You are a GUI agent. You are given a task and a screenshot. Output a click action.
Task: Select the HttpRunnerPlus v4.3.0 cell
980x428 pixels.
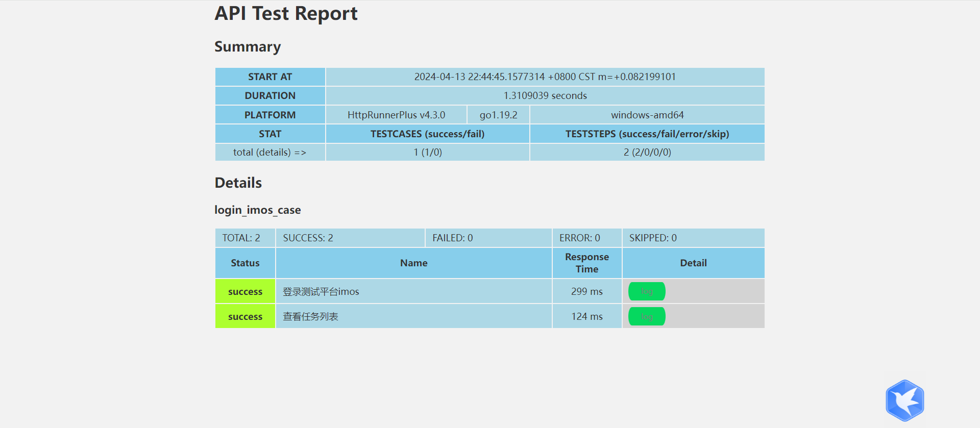396,115
